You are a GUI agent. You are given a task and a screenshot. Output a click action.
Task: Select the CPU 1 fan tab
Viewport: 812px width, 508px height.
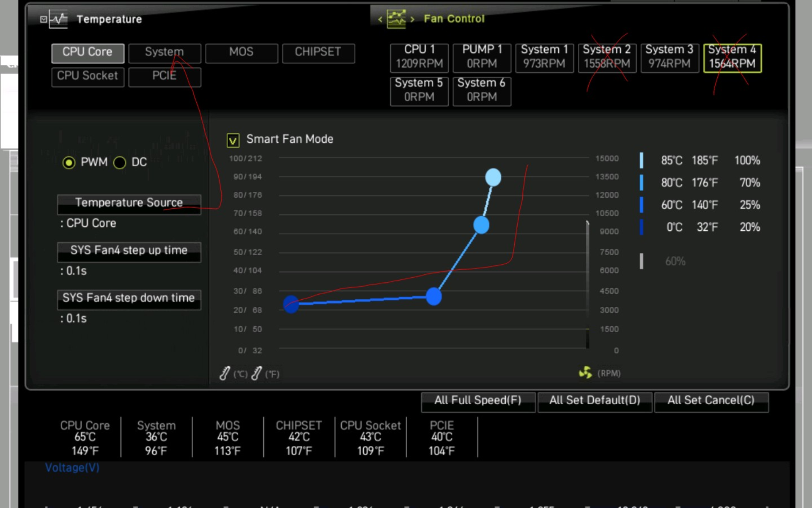(x=419, y=57)
